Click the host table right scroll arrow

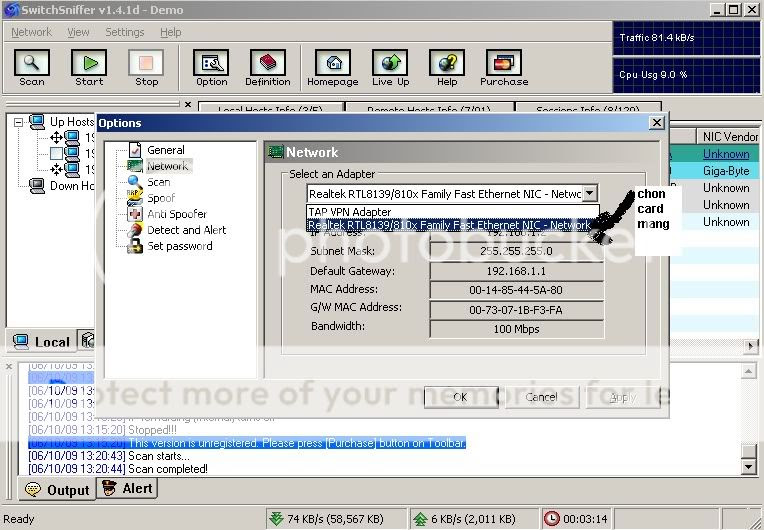pos(751,346)
